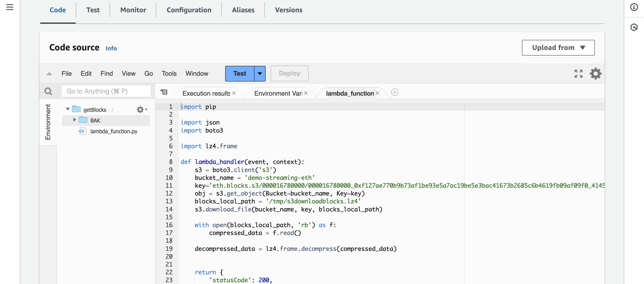Click the s3.download_file line
Image resolution: width=644 pixels, height=284 pixels.
tap(288, 209)
